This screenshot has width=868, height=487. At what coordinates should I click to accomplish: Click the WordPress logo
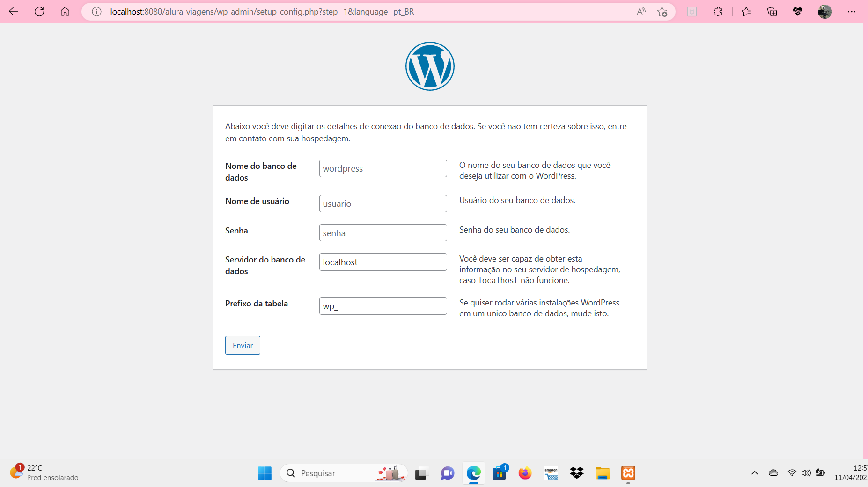click(430, 66)
